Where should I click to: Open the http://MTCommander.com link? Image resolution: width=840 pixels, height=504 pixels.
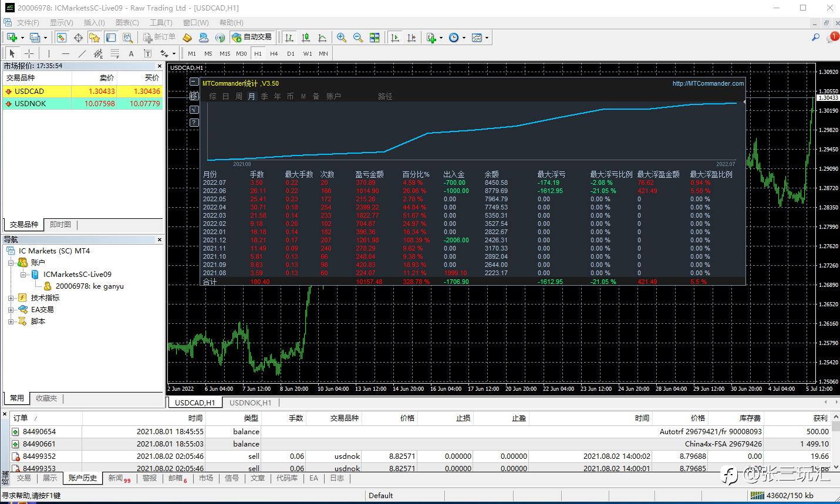pos(708,83)
